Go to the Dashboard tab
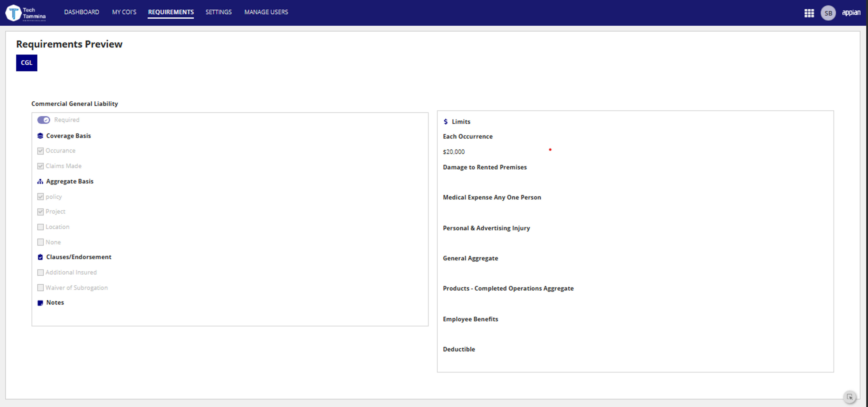 point(82,12)
